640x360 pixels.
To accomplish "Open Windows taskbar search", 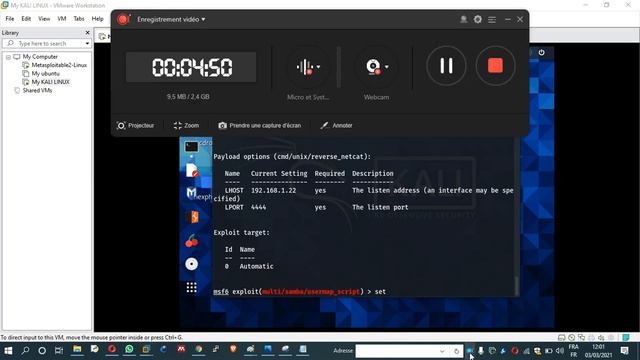I will (x=25, y=351).
